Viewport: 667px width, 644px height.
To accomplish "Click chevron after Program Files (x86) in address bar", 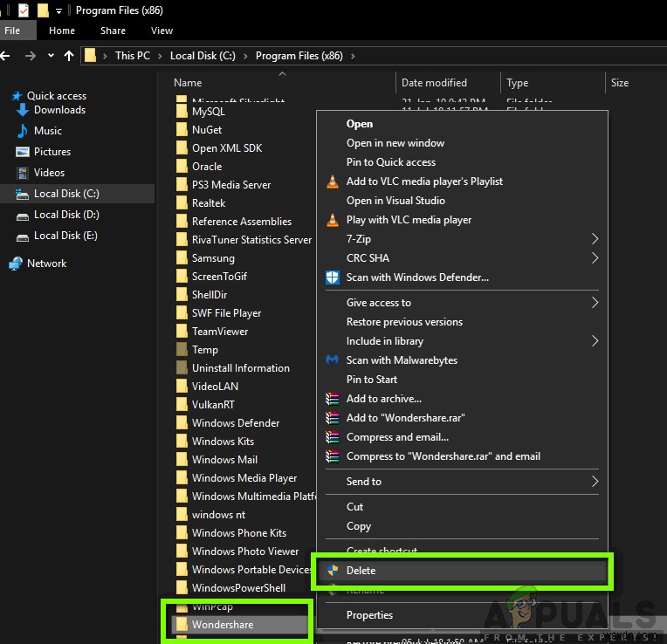I will tap(353, 56).
